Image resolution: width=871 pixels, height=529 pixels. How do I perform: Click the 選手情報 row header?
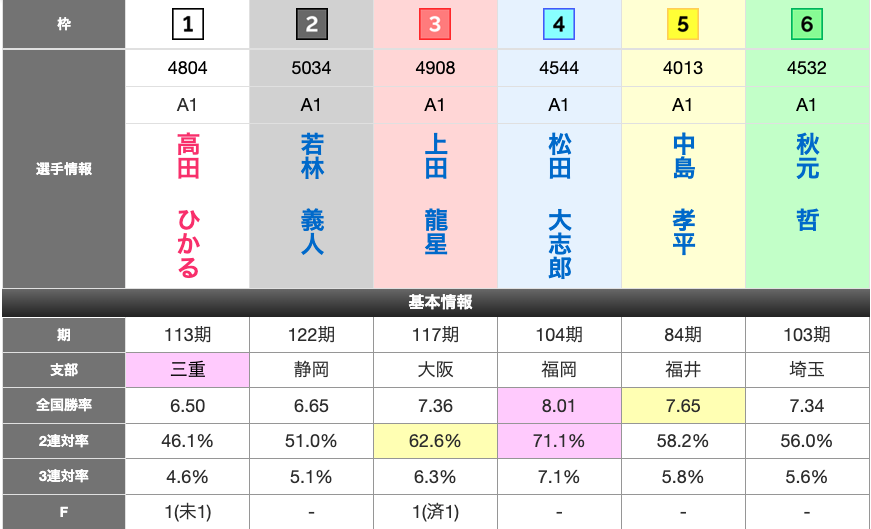click(63, 169)
